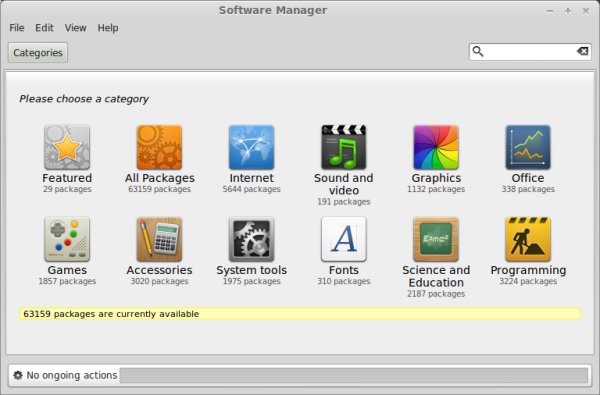Click the No ongoing actions label
Screen dimensions: 600x395
point(72,375)
